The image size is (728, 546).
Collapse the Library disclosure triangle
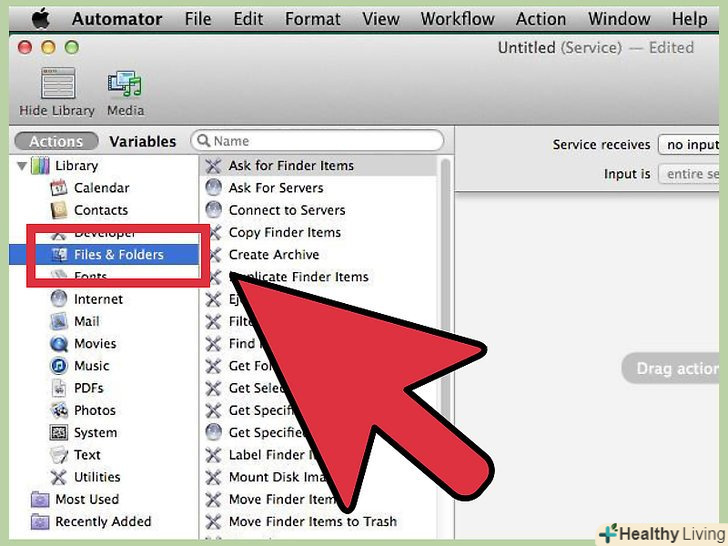[x=21, y=166]
